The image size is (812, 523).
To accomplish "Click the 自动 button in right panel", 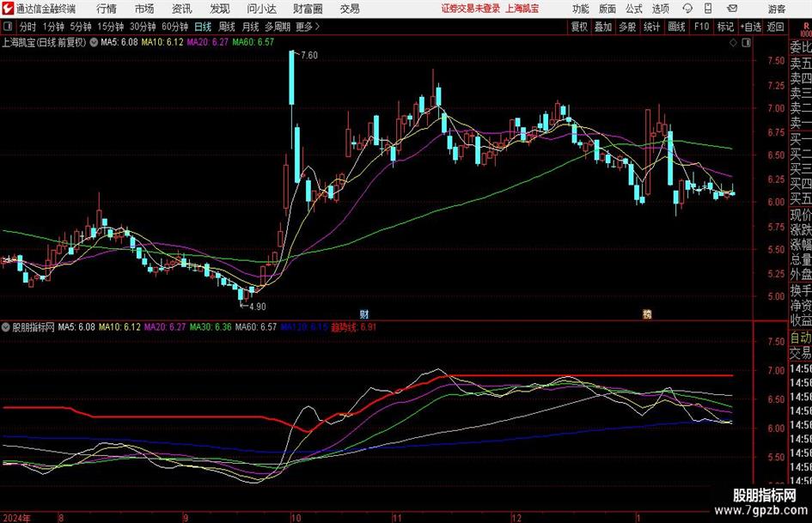I will [x=801, y=338].
